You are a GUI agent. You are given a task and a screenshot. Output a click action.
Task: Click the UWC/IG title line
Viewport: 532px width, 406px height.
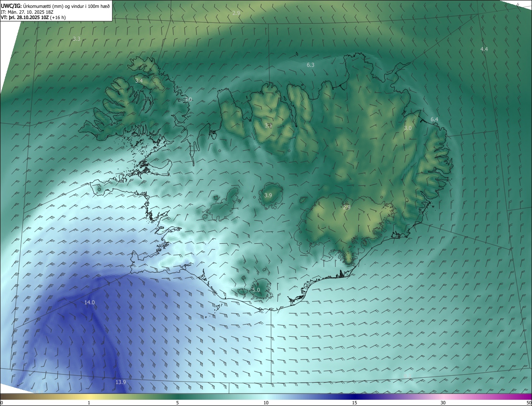pyautogui.click(x=55, y=6)
